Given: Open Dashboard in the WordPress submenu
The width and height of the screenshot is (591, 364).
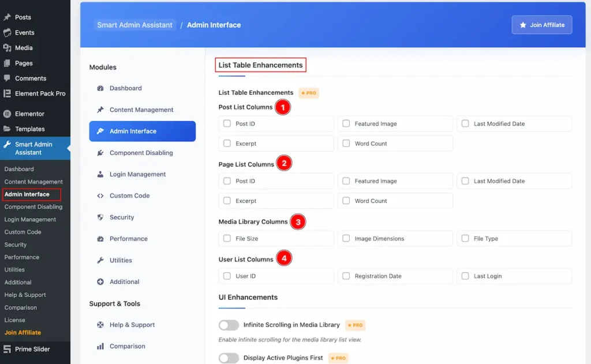Looking at the screenshot, I should click(x=19, y=169).
